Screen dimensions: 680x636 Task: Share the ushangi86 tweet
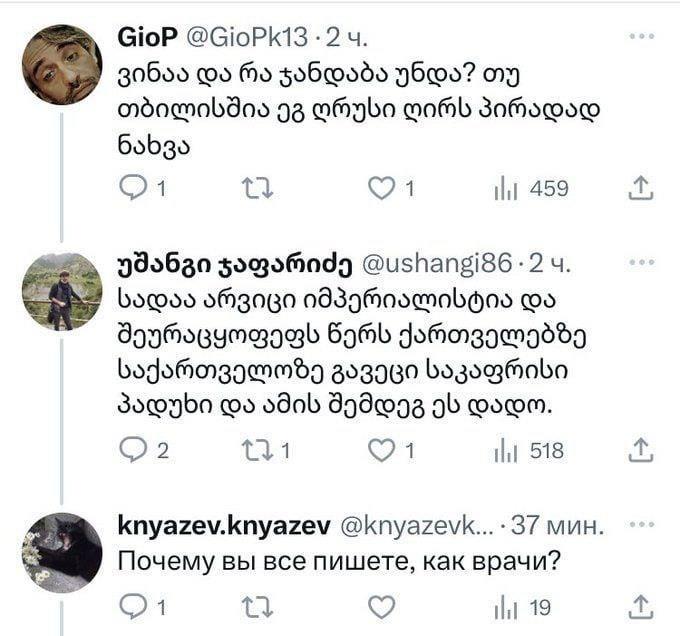point(643,451)
